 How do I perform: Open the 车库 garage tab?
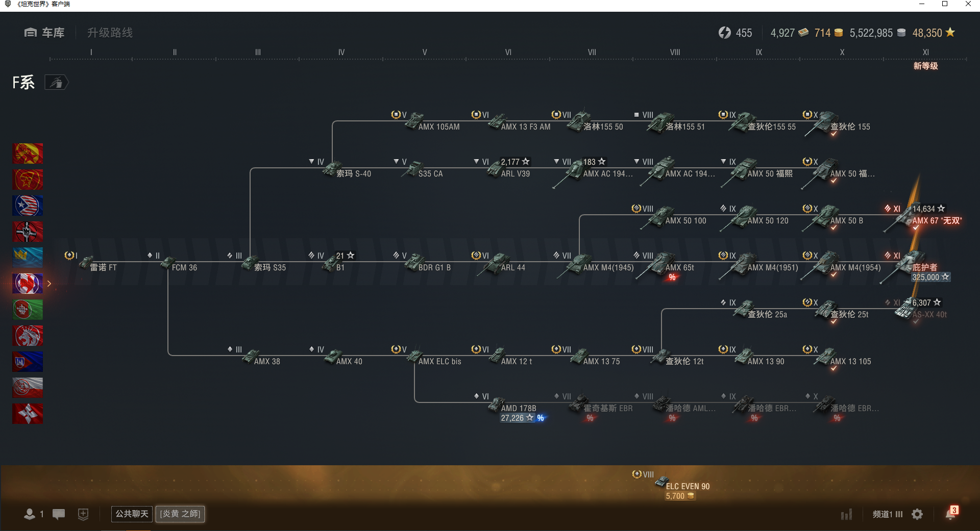[44, 33]
